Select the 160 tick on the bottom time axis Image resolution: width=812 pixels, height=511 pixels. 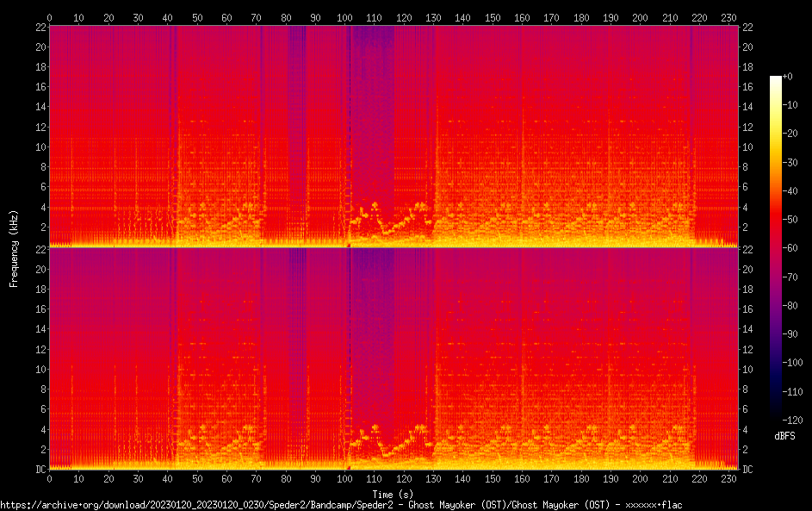pos(522,479)
